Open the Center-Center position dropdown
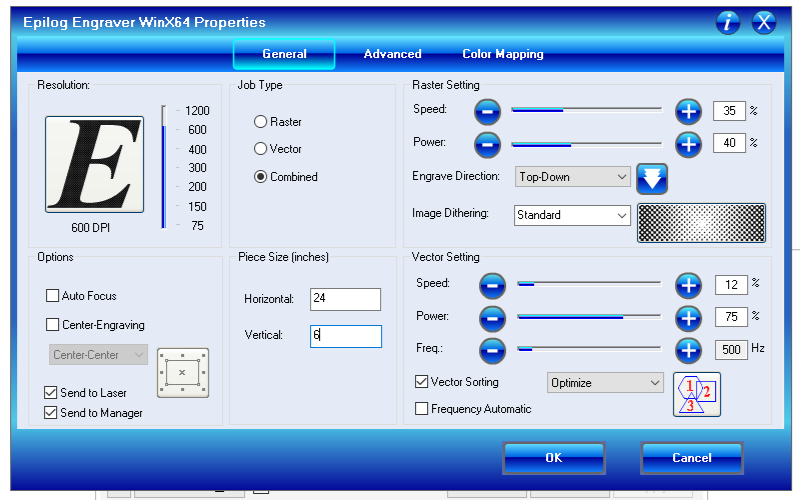800x500 pixels. [98, 355]
